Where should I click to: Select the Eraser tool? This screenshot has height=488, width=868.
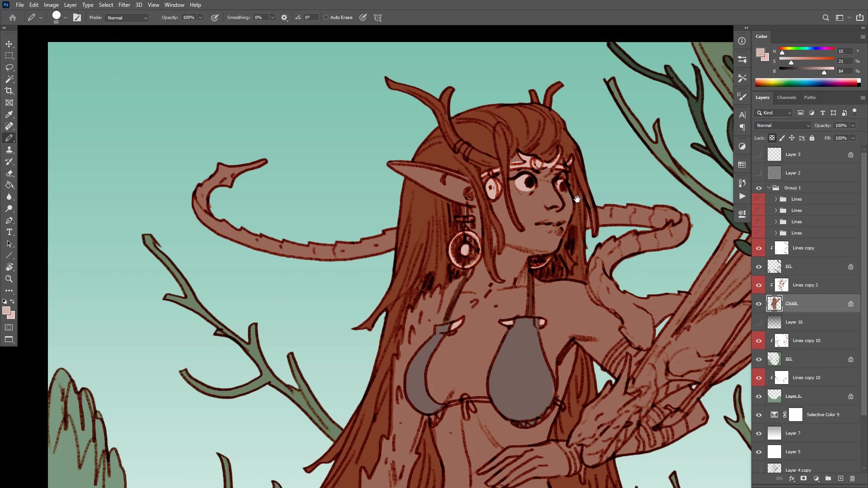coord(9,173)
